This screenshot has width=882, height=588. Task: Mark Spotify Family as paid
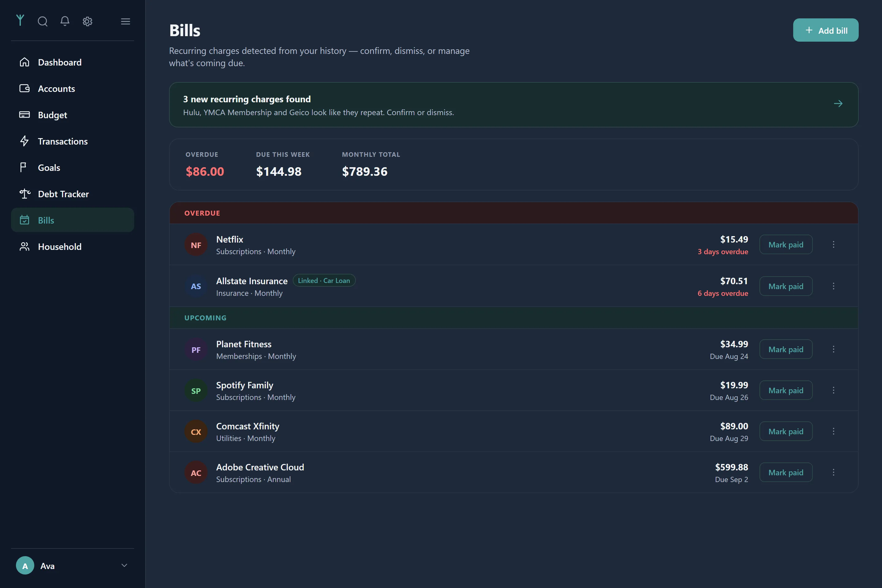786,390
